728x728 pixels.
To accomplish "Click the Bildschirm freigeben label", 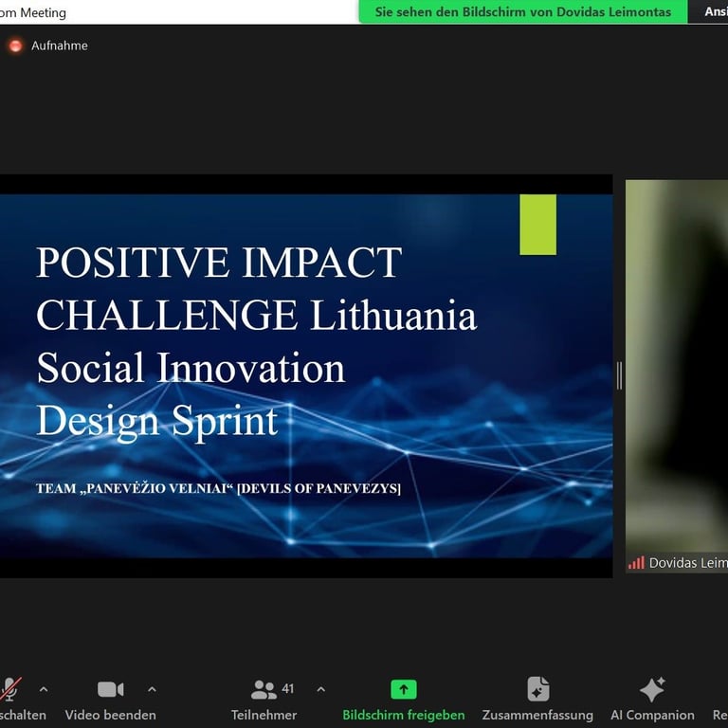I will pos(404,715).
